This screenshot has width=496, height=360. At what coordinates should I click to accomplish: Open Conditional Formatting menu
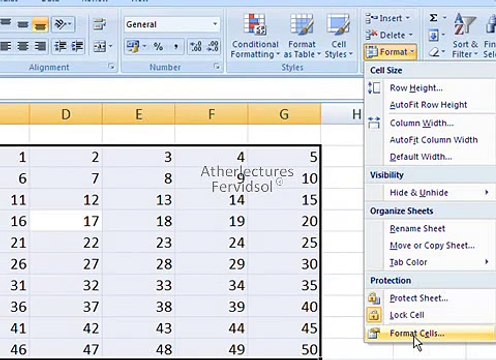[255, 36]
